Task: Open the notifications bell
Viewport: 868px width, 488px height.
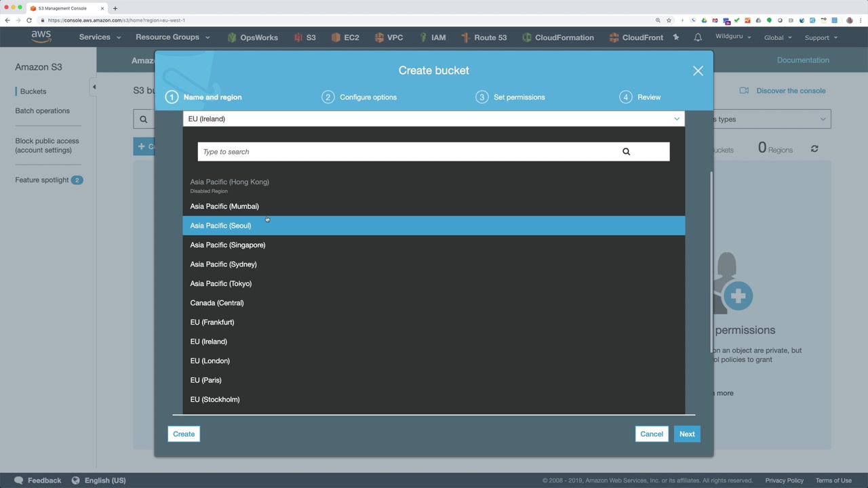Action: 697,37
